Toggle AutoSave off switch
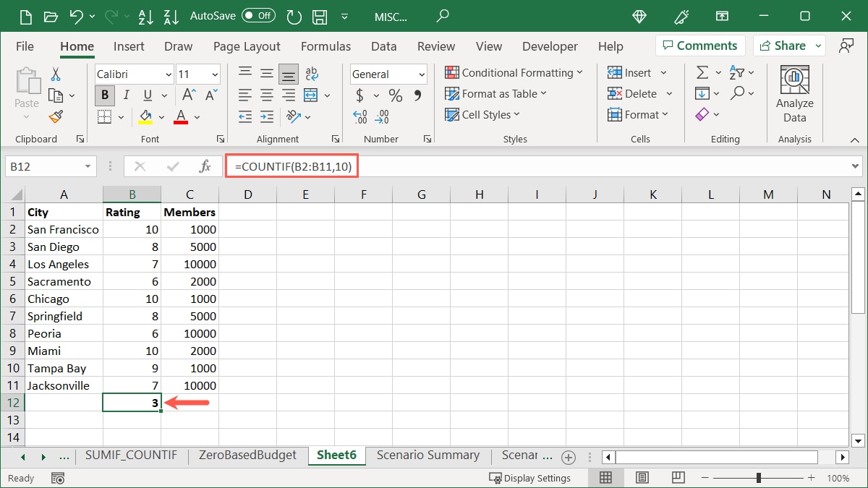This screenshot has height=488, width=868. 258,14
